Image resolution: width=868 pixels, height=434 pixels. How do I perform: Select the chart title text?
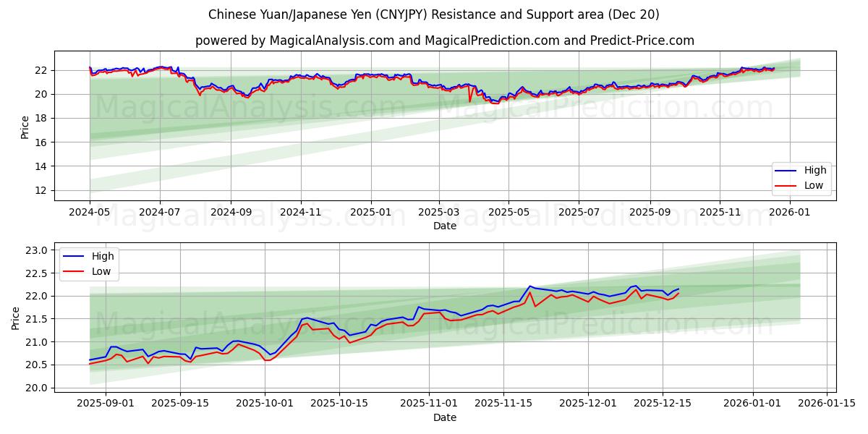tap(434, 13)
